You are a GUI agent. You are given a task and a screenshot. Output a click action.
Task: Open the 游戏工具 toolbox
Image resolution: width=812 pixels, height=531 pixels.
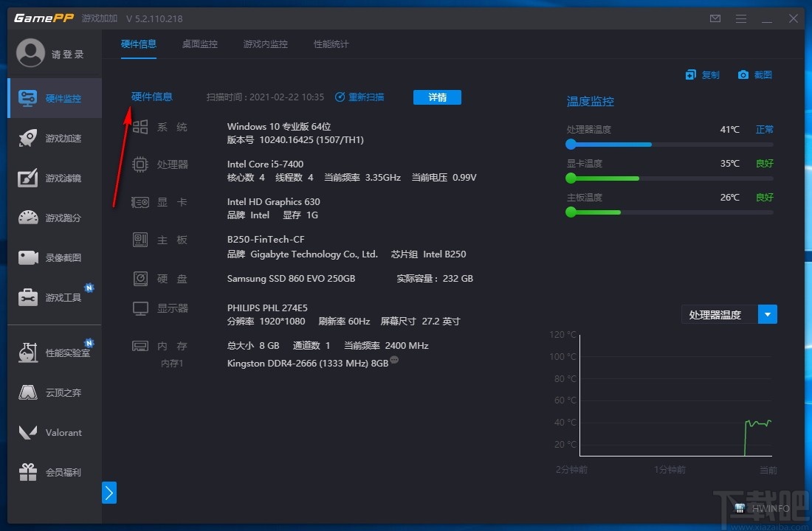coord(54,297)
